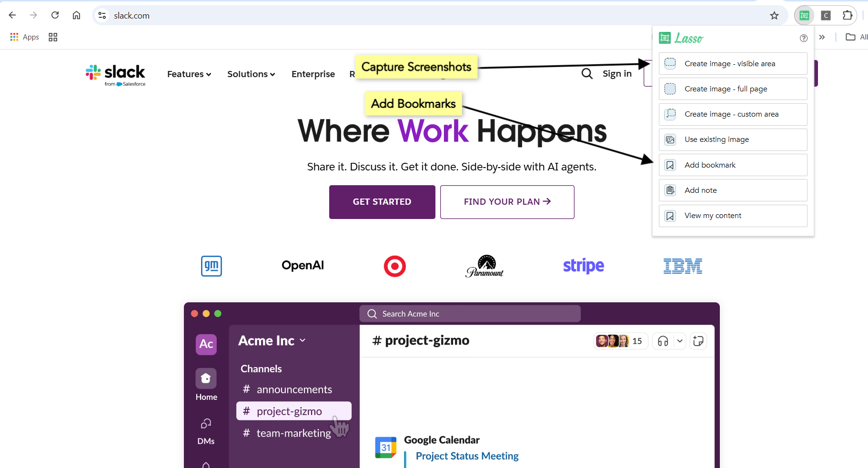Expand the Solutions dropdown menu
This screenshot has height=468, width=868.
click(x=251, y=74)
